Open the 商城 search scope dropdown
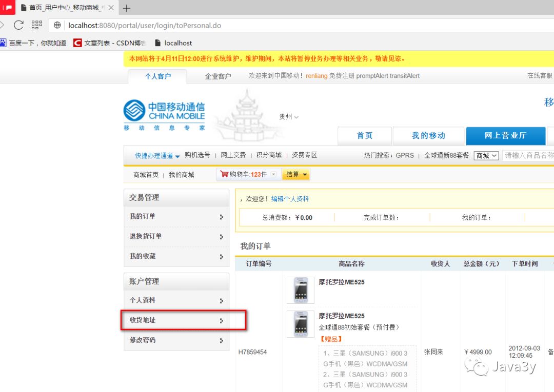This screenshot has height=392, width=554. (486, 156)
